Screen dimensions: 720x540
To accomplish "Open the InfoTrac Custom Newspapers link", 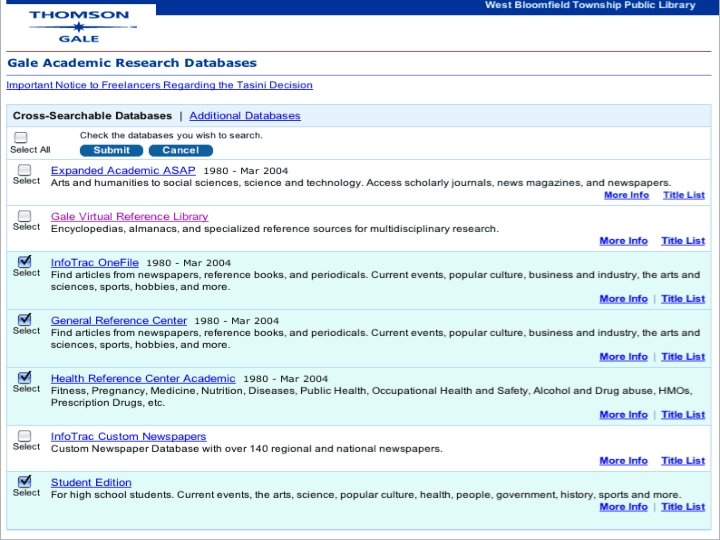I will click(129, 436).
